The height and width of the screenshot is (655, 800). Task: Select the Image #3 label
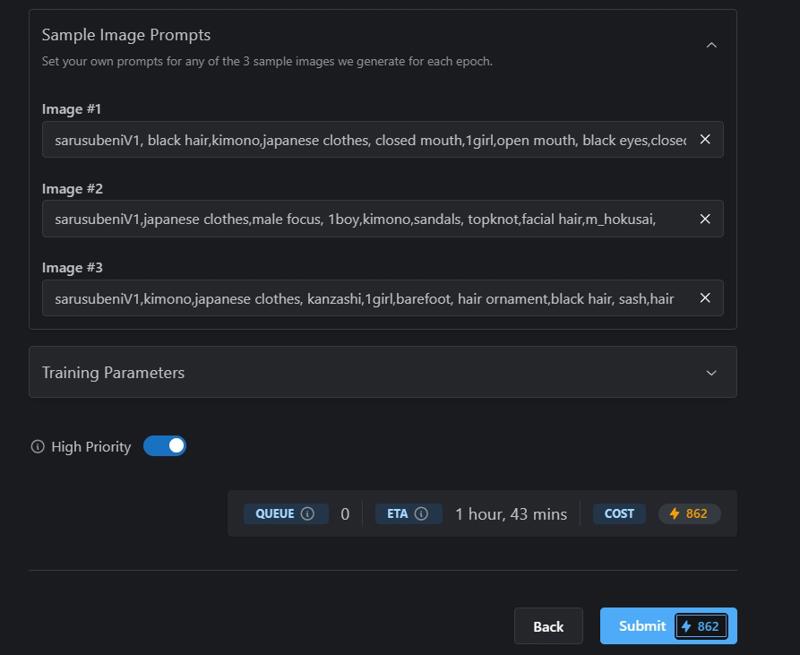(x=72, y=268)
